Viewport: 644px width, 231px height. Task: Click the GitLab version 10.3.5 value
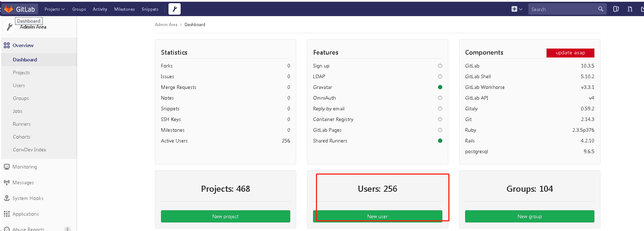pyautogui.click(x=588, y=66)
